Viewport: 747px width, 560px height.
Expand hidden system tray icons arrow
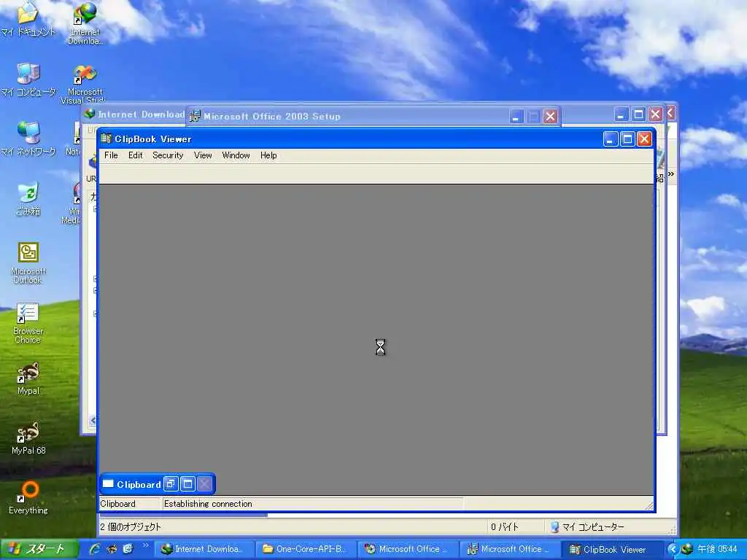672,549
